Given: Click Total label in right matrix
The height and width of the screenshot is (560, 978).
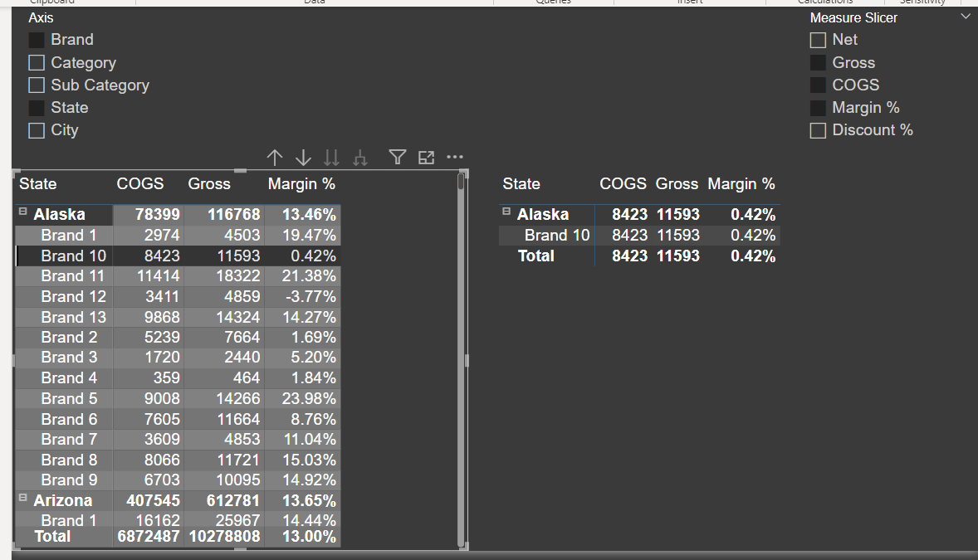Looking at the screenshot, I should tap(536, 256).
